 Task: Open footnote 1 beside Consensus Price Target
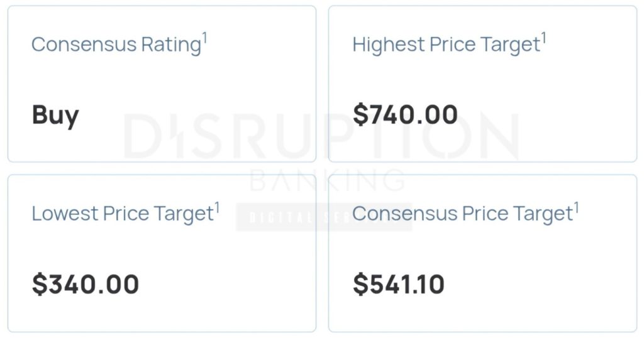click(576, 207)
